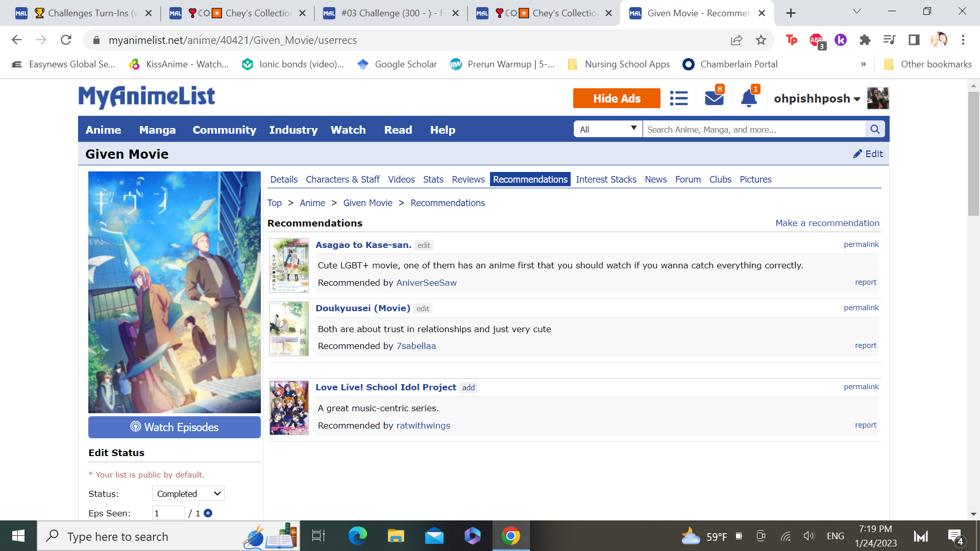Open the messages envelope icon

coord(714,98)
